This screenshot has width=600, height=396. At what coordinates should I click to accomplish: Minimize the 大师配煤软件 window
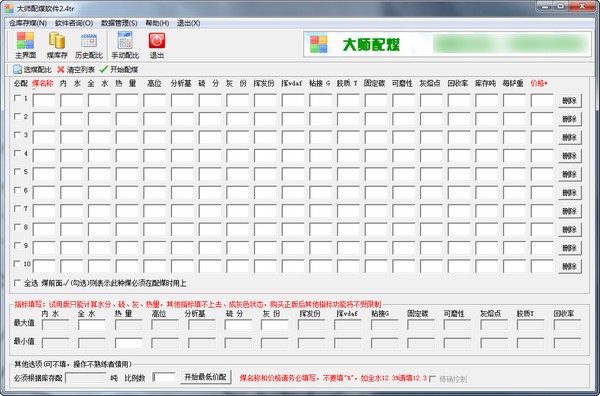tap(545, 6)
